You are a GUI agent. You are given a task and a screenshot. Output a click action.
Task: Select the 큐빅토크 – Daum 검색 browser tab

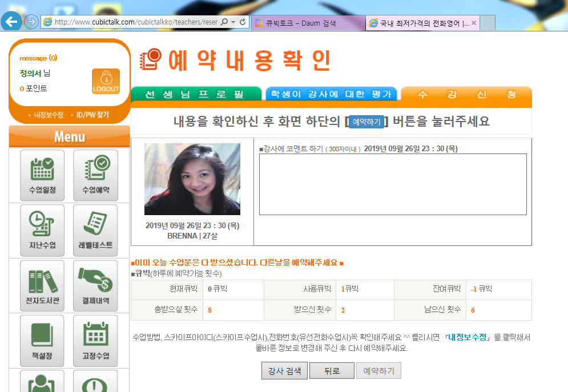[307, 23]
